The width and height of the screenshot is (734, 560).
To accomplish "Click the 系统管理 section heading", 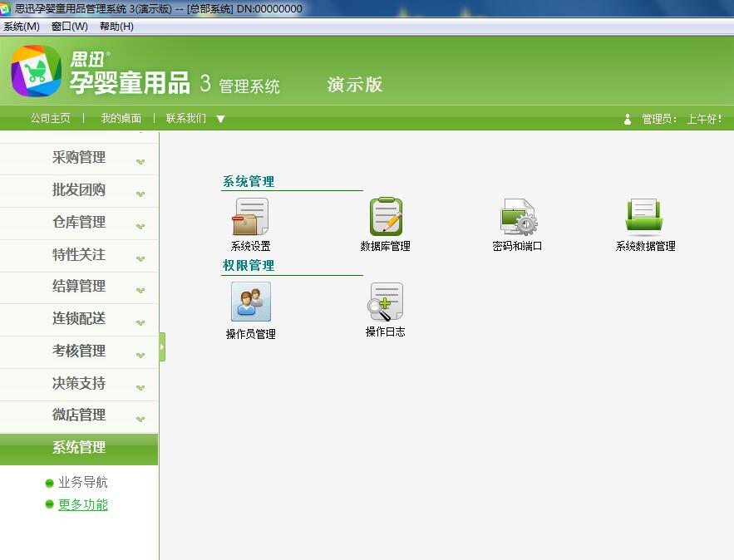I will tap(249, 181).
